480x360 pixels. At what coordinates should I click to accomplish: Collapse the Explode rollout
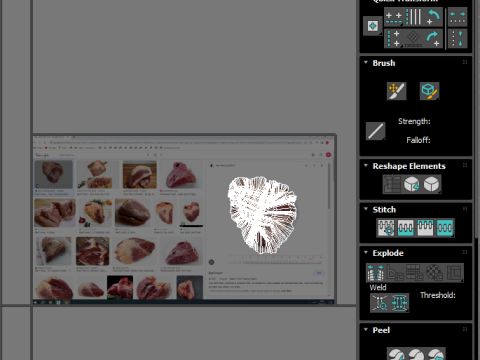(x=366, y=252)
